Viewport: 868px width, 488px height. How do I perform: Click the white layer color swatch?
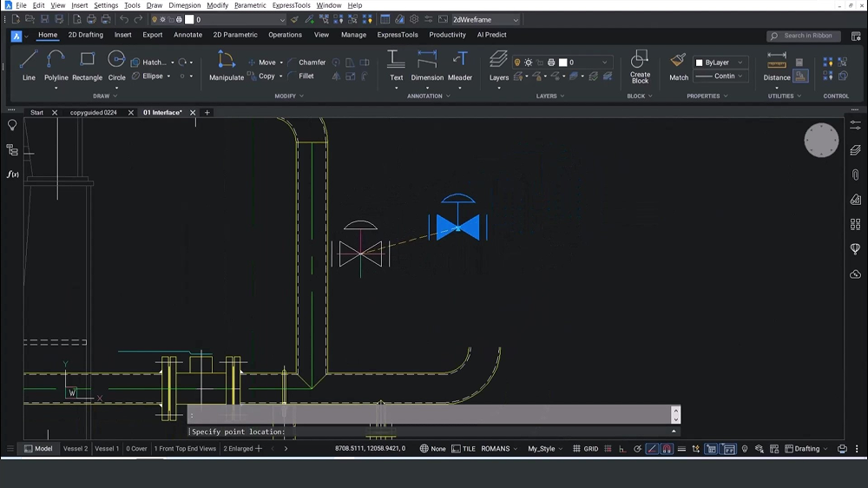pyautogui.click(x=562, y=63)
